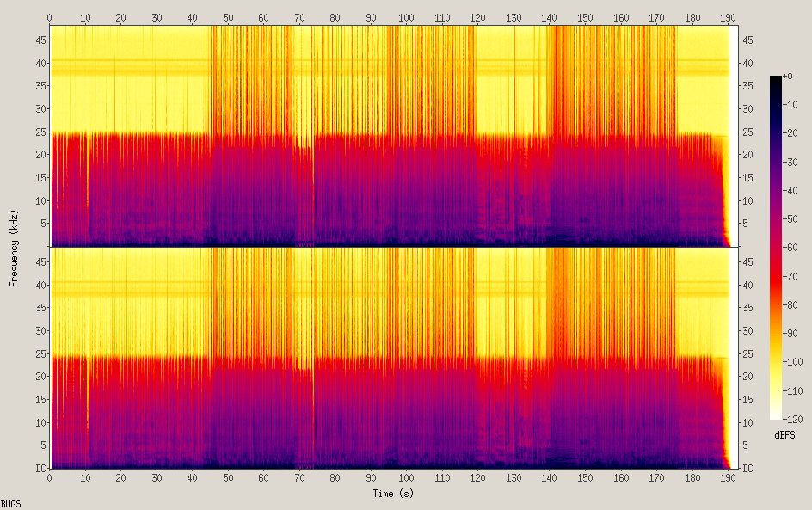Image resolution: width=812 pixels, height=510 pixels.
Task: Click the DC label on left frequency axis
Action: coord(40,469)
